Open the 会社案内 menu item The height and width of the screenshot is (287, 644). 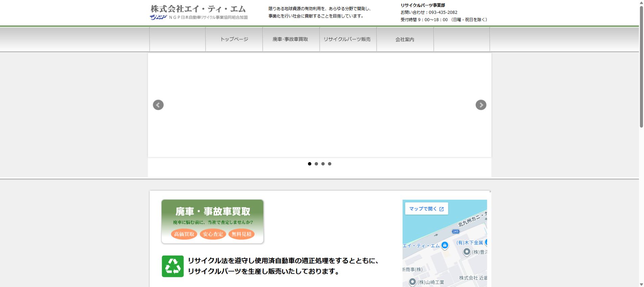click(405, 39)
